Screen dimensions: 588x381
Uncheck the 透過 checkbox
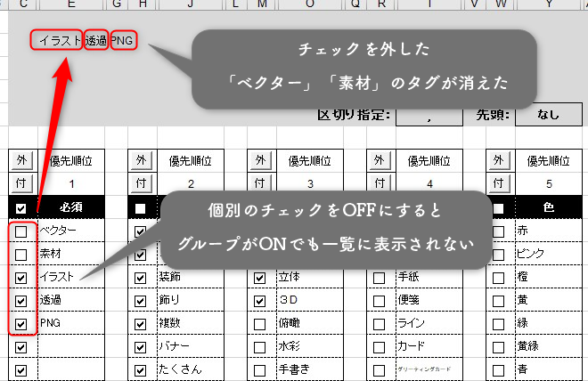[x=21, y=301]
